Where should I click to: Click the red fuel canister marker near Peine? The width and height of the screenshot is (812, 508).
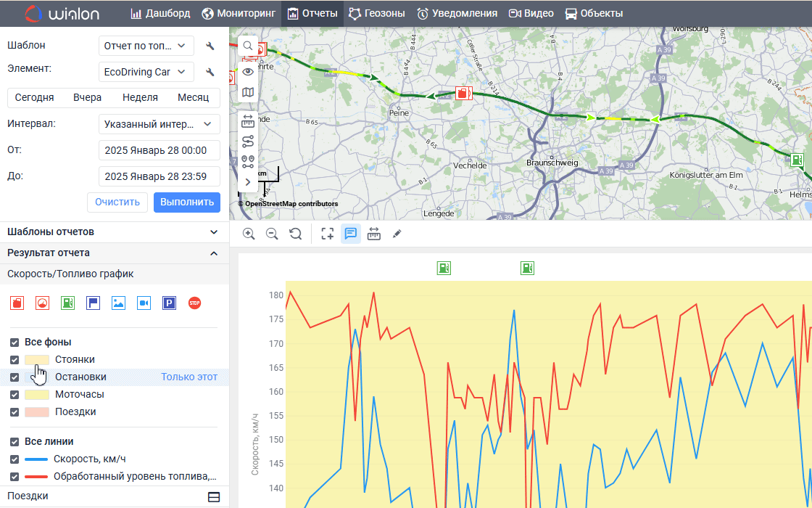(x=463, y=94)
